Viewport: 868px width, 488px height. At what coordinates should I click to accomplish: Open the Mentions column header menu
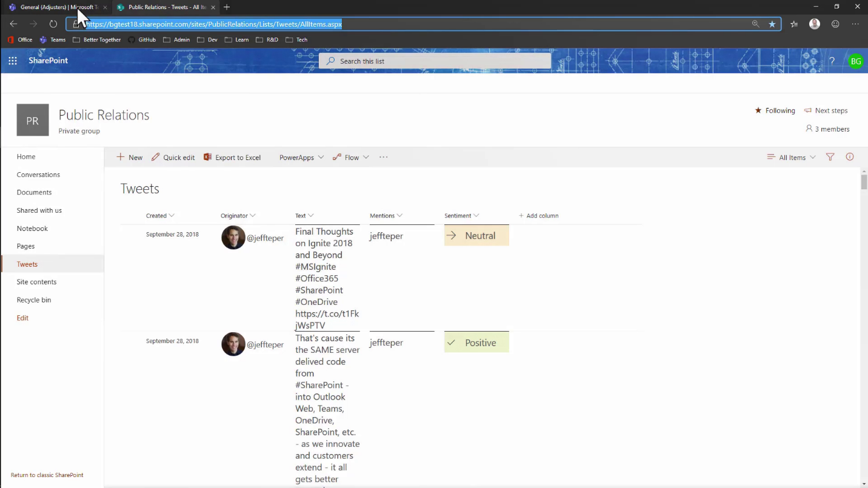click(386, 216)
